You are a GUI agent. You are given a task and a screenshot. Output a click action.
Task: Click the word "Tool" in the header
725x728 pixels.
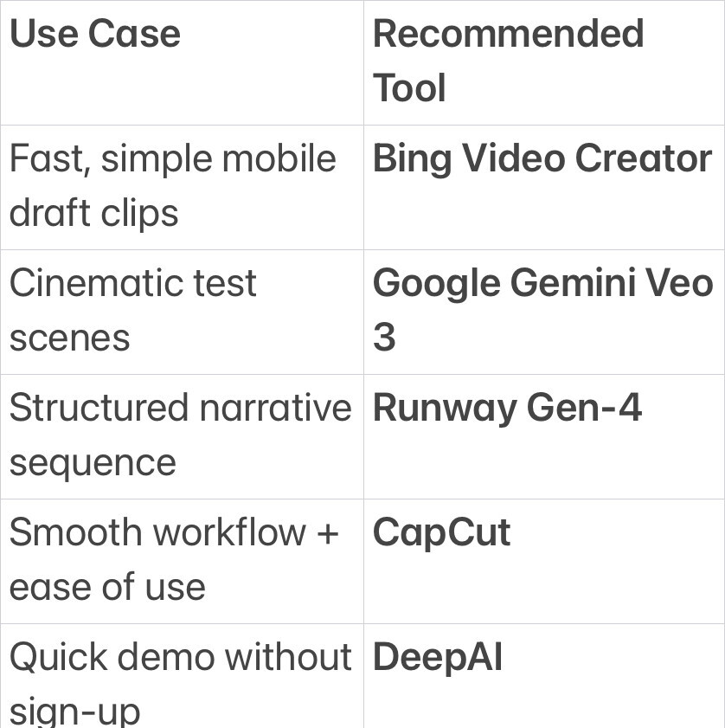(x=409, y=88)
